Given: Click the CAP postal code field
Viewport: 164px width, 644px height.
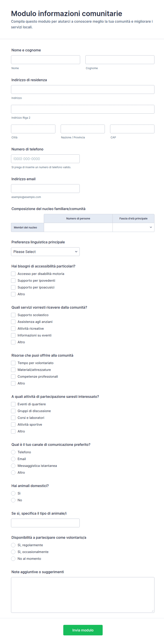Looking at the screenshot, I should click(132, 129).
